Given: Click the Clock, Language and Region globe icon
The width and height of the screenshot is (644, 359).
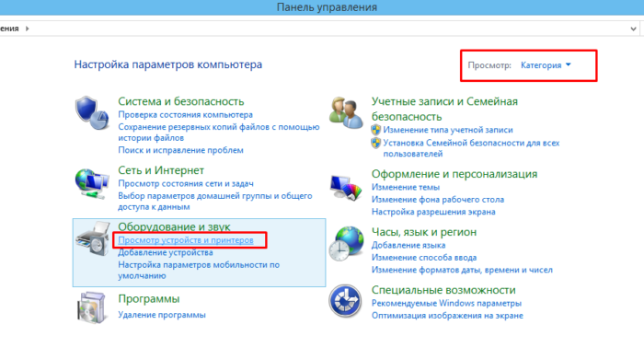Looking at the screenshot, I should [346, 244].
